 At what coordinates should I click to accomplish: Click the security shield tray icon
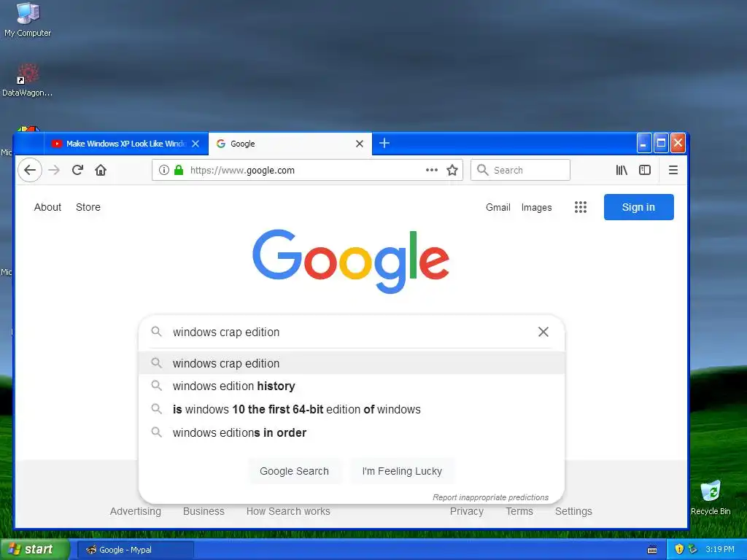point(679,549)
